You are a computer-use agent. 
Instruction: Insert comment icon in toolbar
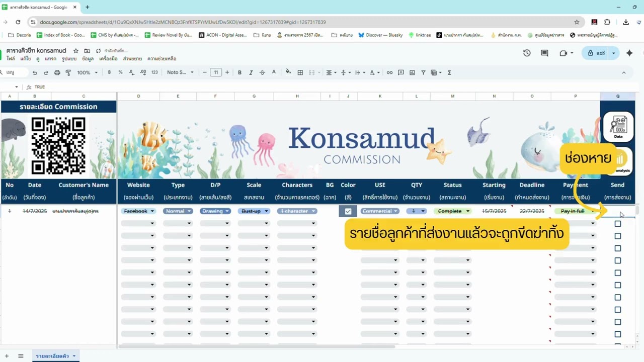(401, 72)
